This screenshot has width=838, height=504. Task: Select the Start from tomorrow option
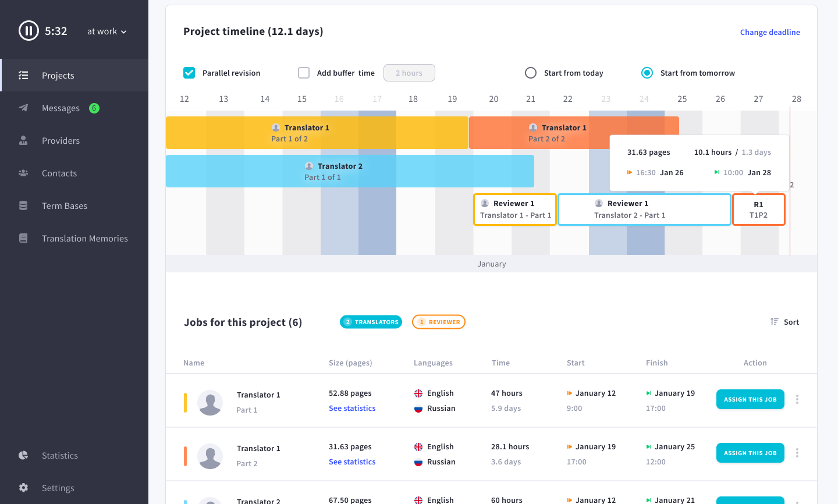tap(647, 73)
